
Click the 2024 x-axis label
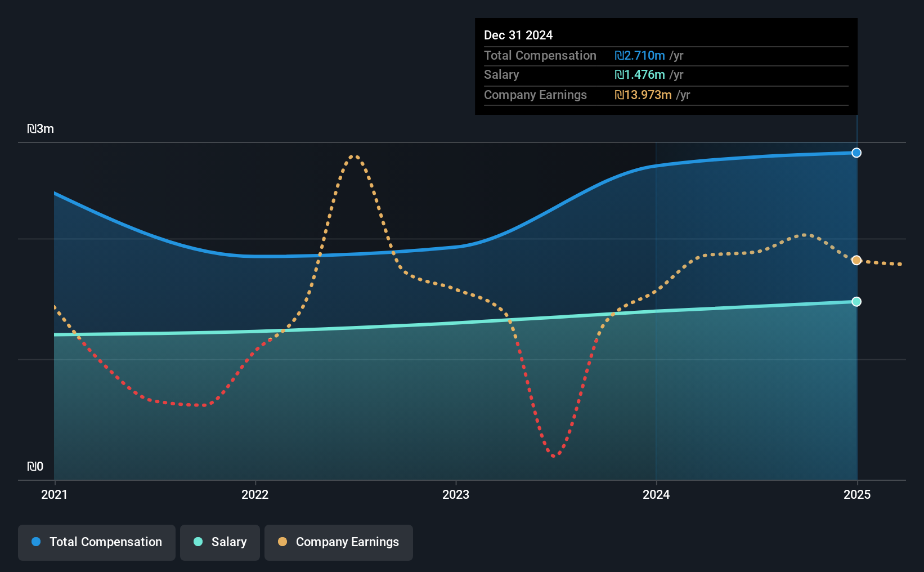pos(656,494)
